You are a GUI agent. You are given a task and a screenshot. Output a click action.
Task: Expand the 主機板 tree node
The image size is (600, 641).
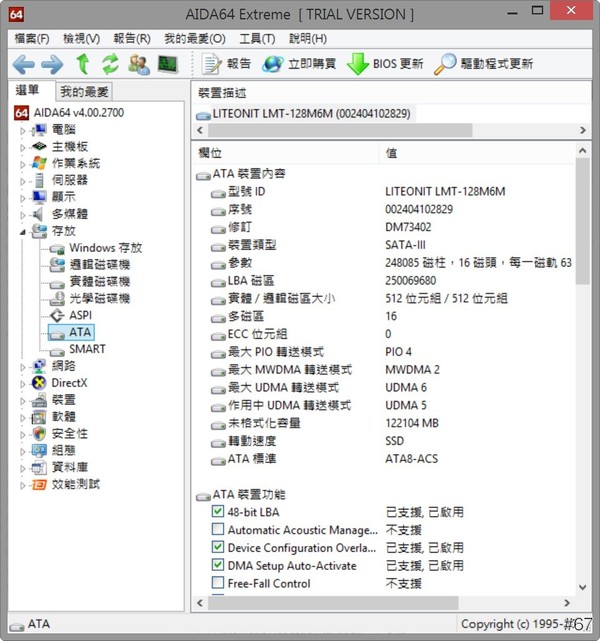pyautogui.click(x=22, y=148)
